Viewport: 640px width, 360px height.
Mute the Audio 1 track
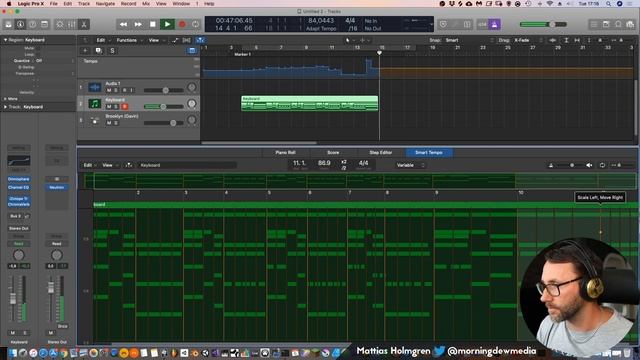click(x=109, y=90)
